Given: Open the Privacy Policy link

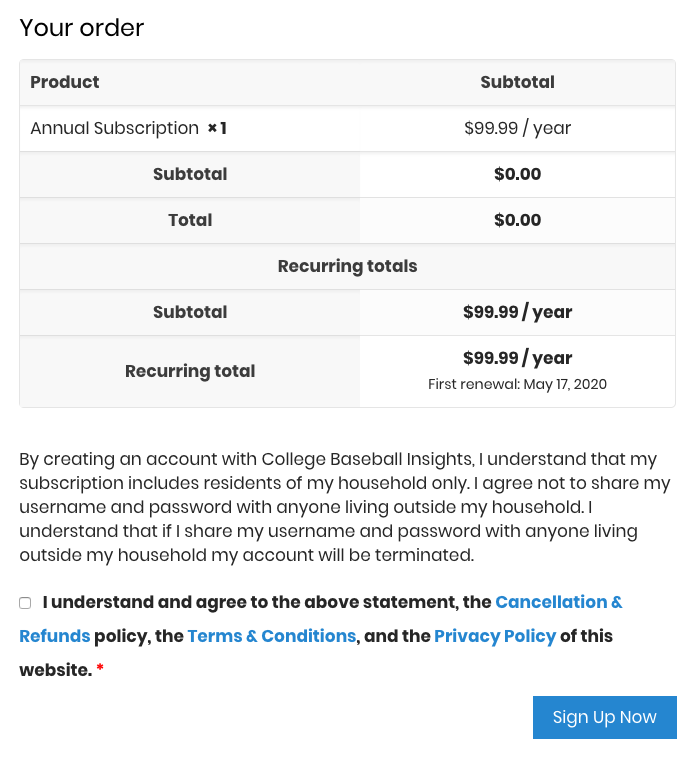Looking at the screenshot, I should 494,636.
